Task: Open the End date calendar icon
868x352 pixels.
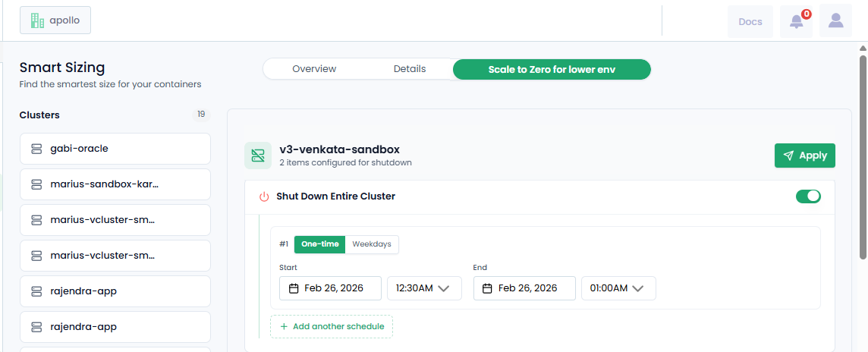Action: 488,288
